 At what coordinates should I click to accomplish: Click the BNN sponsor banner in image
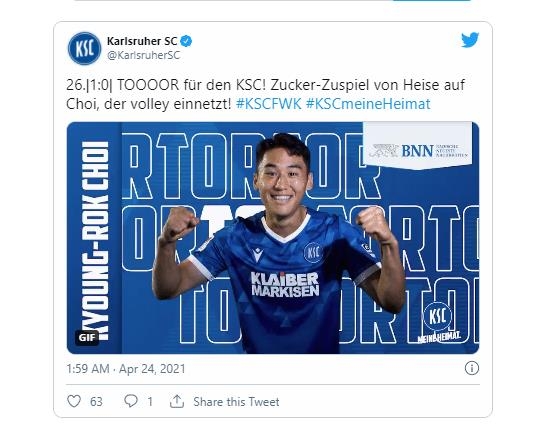click(x=417, y=147)
